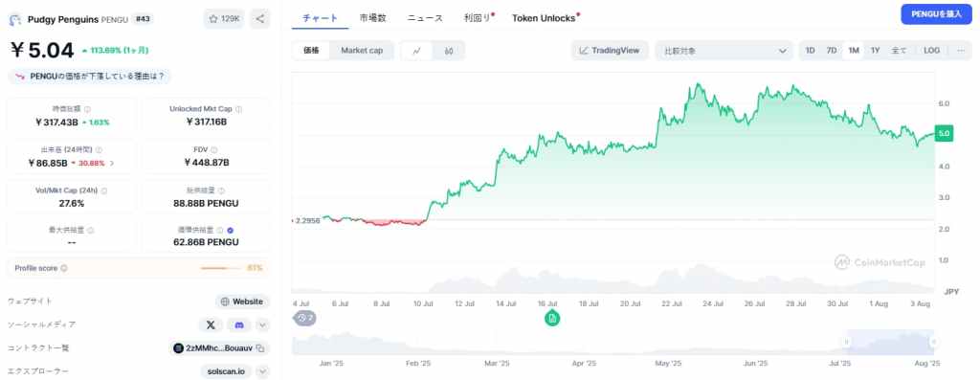Click the right handle of range selector
This screenshot has width=980, height=380.
(x=933, y=342)
